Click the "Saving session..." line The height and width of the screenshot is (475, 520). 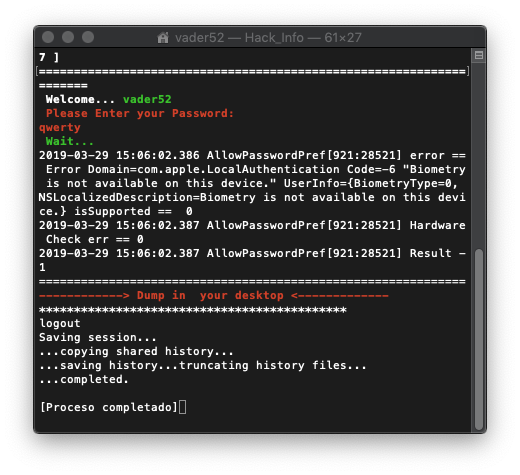98,337
